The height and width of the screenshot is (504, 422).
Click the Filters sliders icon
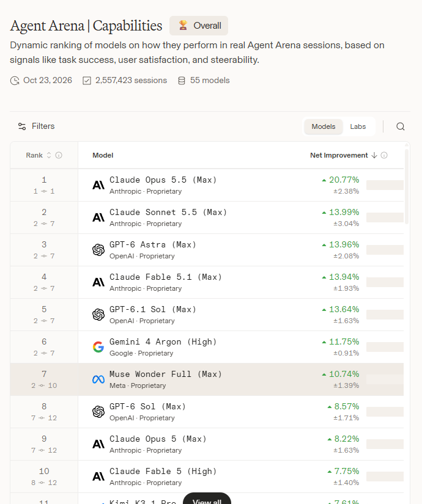tap(22, 126)
